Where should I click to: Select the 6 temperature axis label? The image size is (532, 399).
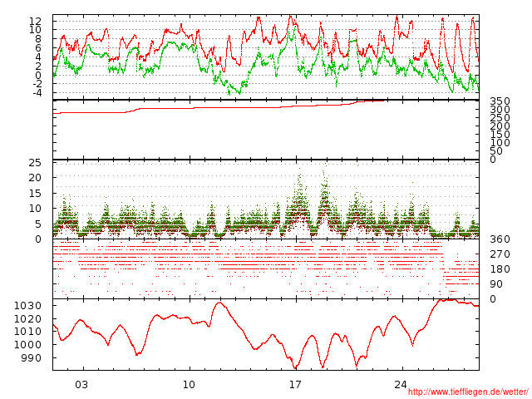pyautogui.click(x=38, y=48)
